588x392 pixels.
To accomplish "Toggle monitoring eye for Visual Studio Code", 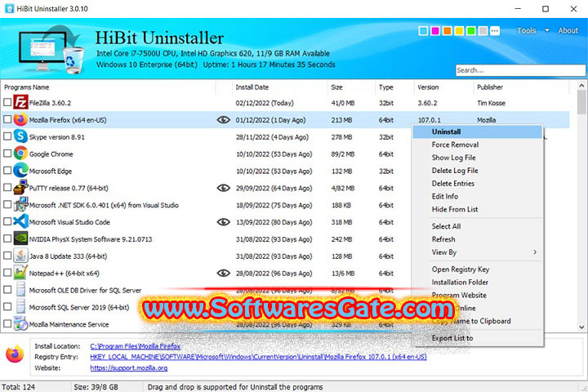I will 224,221.
